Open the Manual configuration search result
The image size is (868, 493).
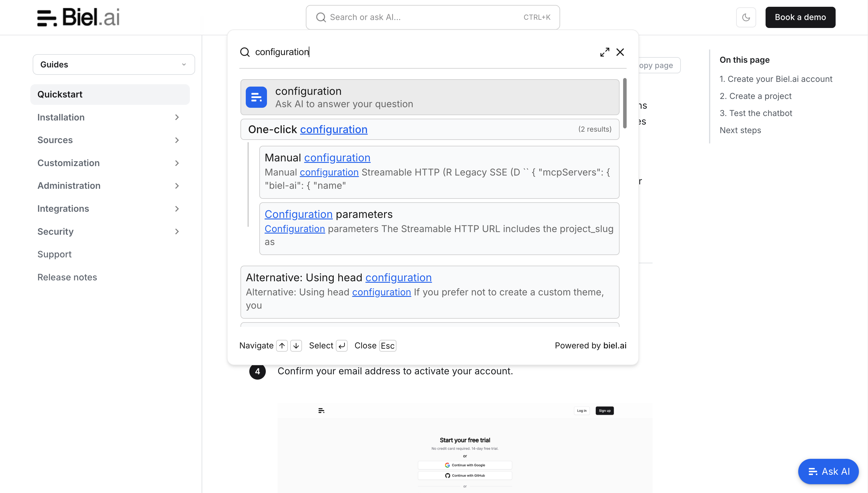point(439,172)
